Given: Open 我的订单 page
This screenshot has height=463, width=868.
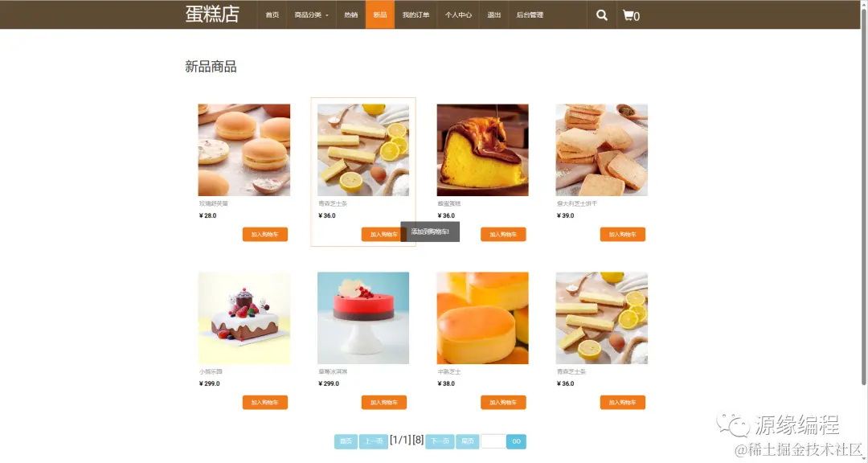Looking at the screenshot, I should pos(416,15).
